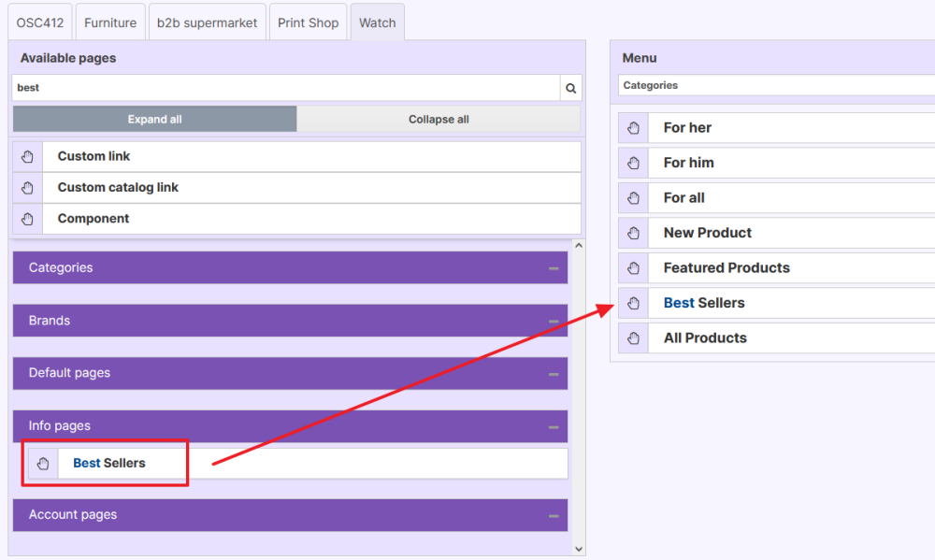The height and width of the screenshot is (560, 935).
Task: Click the search magnifier icon
Action: (570, 88)
